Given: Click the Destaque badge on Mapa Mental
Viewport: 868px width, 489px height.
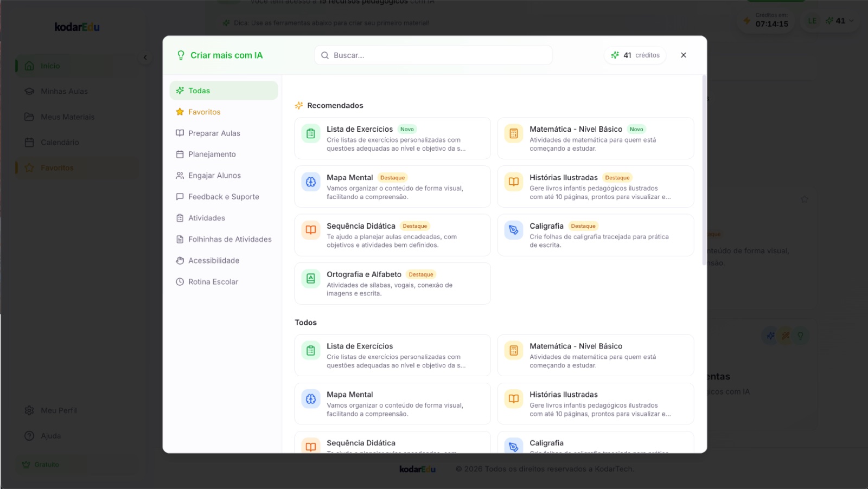Looking at the screenshot, I should pos(393,178).
